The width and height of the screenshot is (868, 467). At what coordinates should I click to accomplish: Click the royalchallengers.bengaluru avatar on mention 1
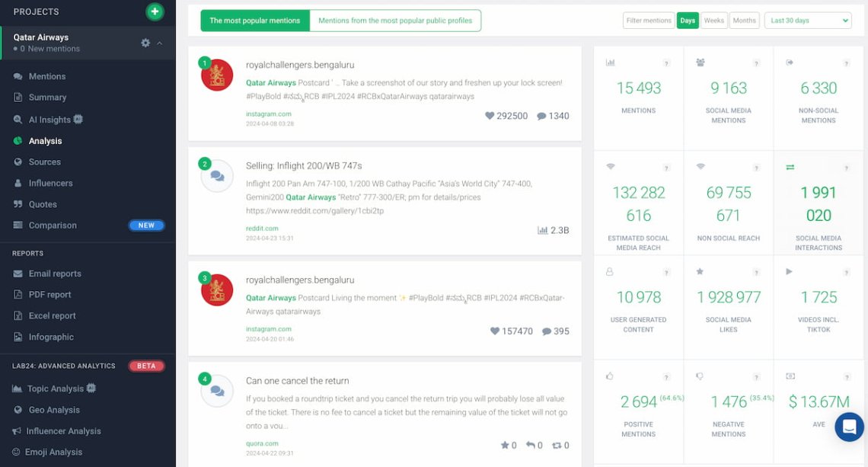click(217, 75)
